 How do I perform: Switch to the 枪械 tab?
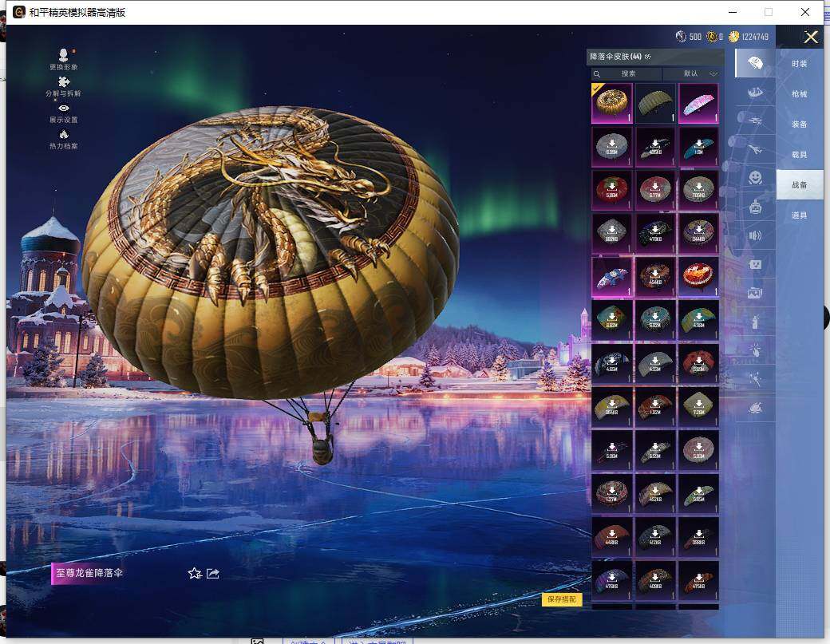tap(800, 93)
